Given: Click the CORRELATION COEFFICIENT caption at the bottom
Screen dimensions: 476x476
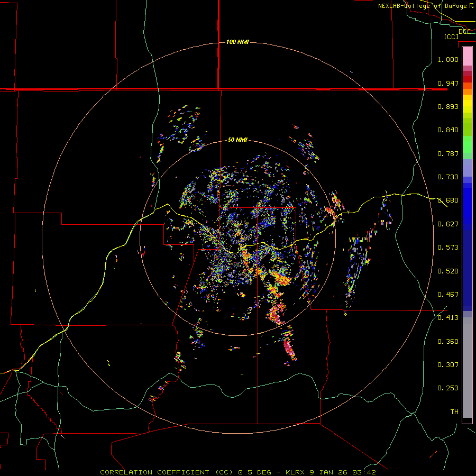Looking at the screenshot, I should click(154, 472).
